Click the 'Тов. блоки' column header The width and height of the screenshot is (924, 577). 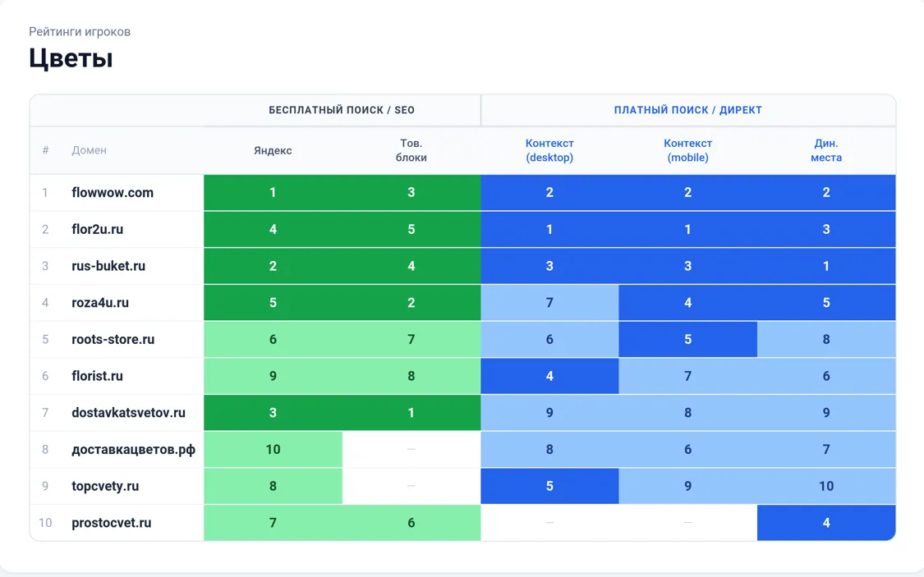[411, 150]
